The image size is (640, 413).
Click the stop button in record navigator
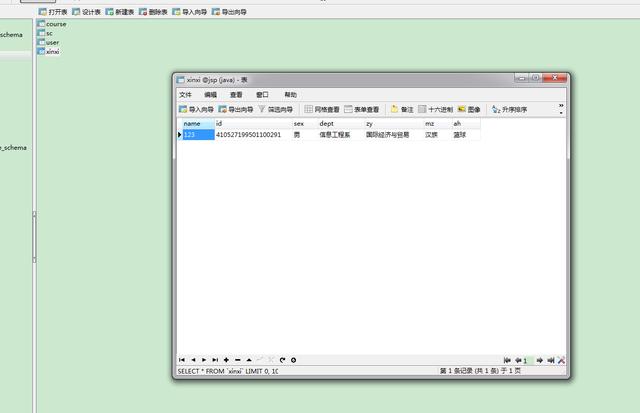point(293,360)
